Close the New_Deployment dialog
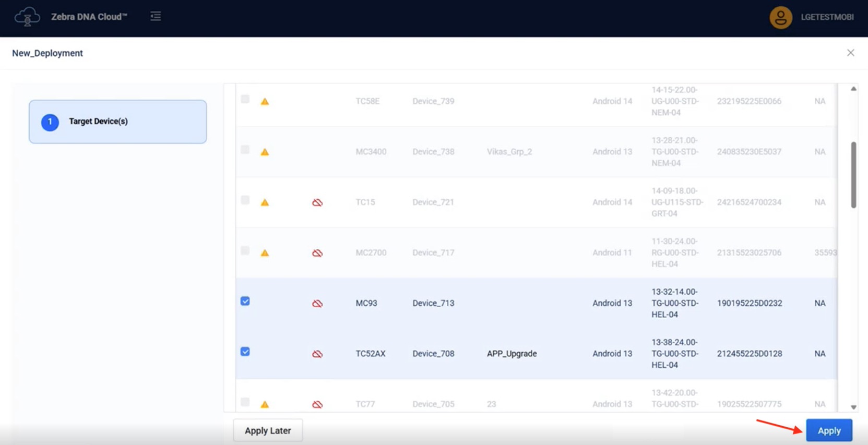 click(850, 53)
